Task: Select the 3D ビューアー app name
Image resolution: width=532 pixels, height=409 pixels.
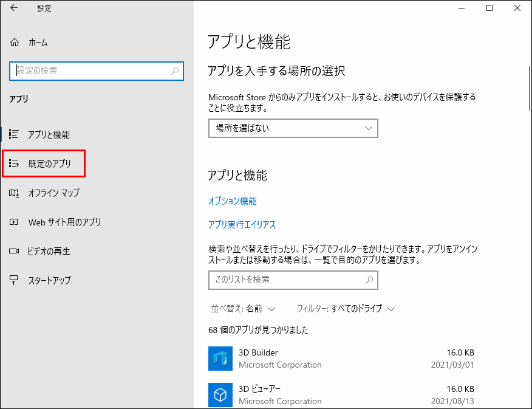Action: click(259, 389)
